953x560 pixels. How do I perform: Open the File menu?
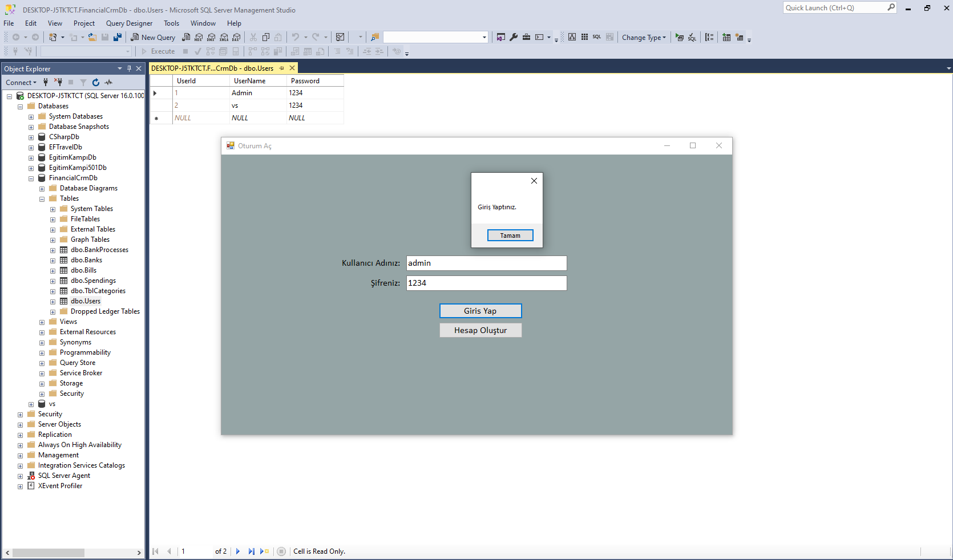click(x=9, y=23)
